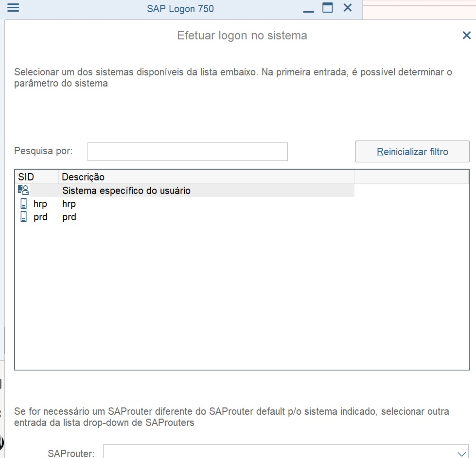Sort the list by the Descrição column header
Viewport: 476px width, 458px height.
(x=206, y=176)
